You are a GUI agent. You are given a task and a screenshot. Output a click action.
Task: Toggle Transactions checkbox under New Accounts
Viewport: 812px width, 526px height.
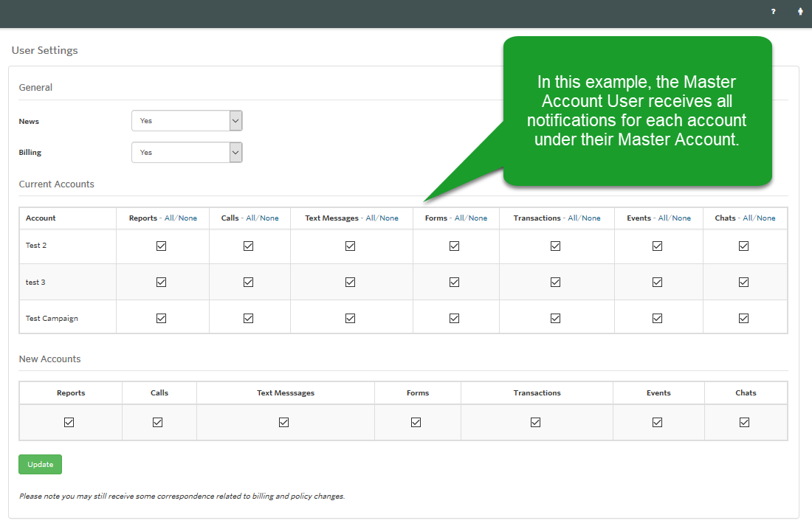tap(535, 423)
